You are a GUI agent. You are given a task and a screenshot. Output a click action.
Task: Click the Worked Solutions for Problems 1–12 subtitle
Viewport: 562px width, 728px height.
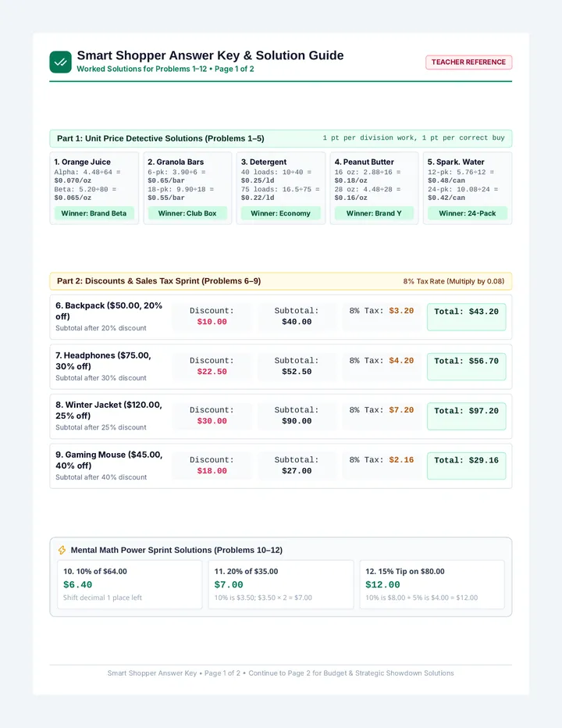165,69
